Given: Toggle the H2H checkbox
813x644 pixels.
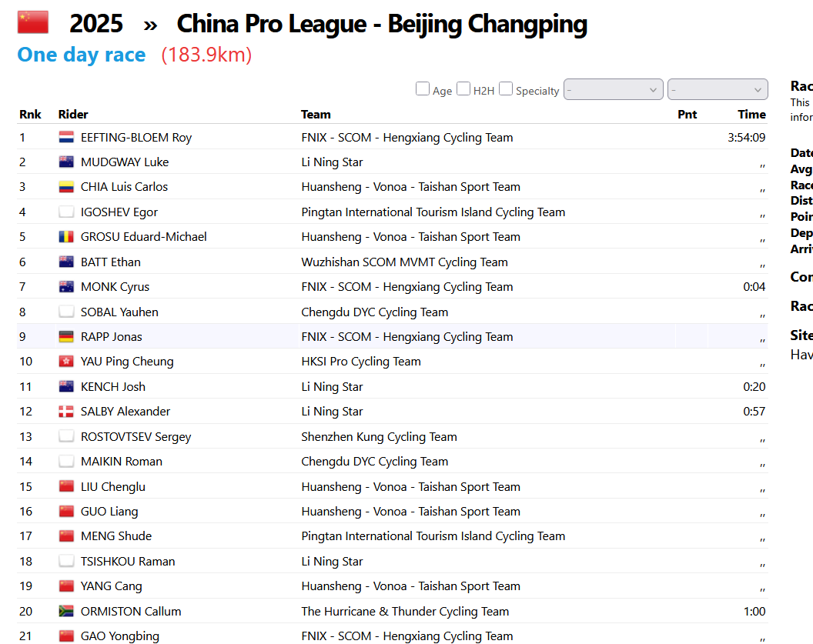Looking at the screenshot, I should 463,89.
